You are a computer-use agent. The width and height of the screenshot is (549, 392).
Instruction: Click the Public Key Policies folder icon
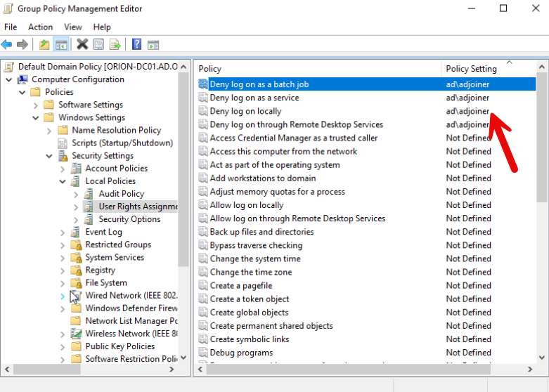(76, 346)
